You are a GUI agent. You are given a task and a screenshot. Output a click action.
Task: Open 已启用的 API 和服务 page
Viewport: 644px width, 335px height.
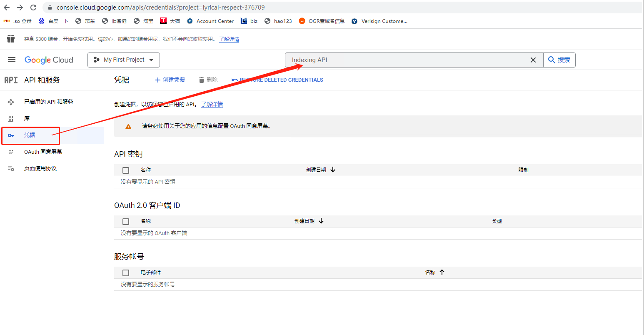(x=49, y=102)
